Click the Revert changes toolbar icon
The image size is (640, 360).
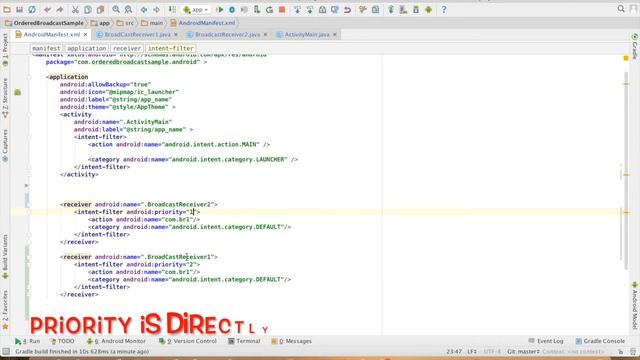tap(347, 9)
